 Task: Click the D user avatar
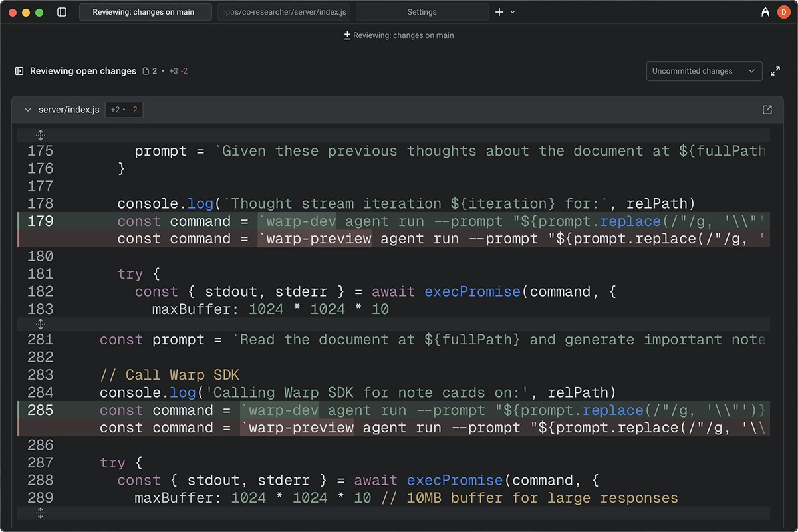(783, 11)
